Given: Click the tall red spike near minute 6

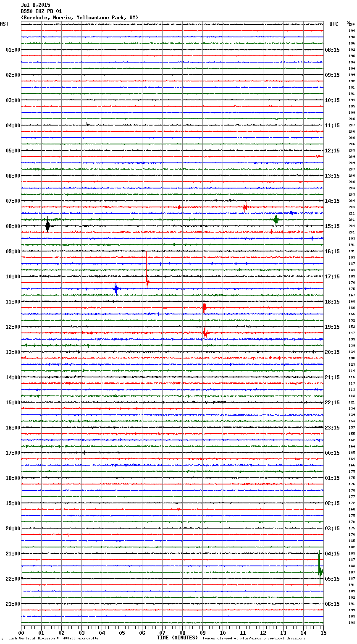Looking at the screenshot, I should pos(147,269).
